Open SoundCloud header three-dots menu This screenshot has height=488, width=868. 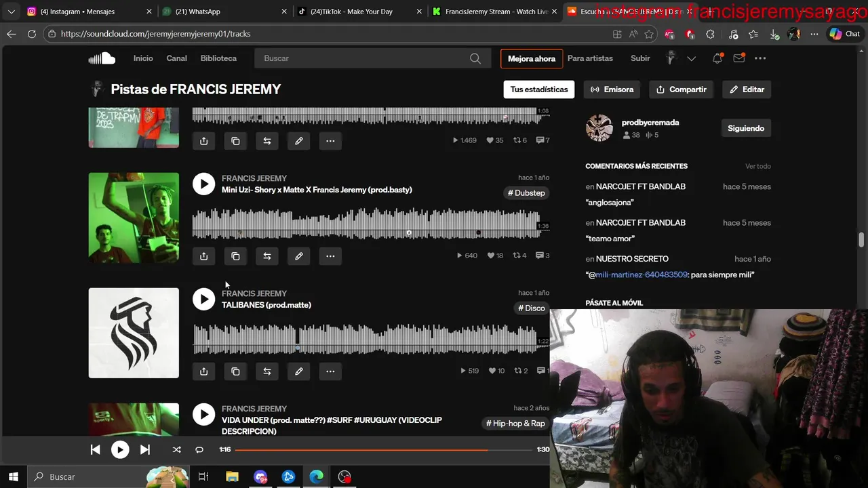click(760, 58)
